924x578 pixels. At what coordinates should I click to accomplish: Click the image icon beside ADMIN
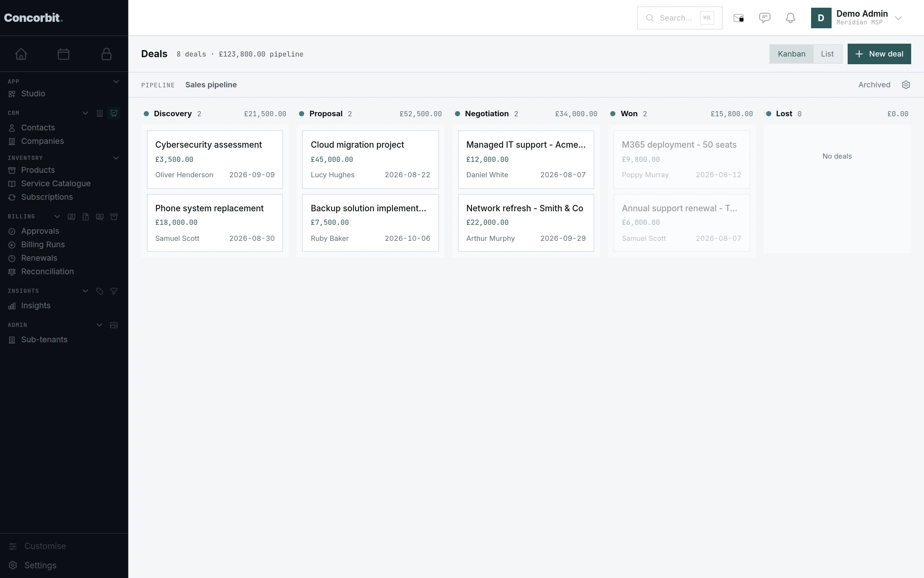(x=114, y=325)
